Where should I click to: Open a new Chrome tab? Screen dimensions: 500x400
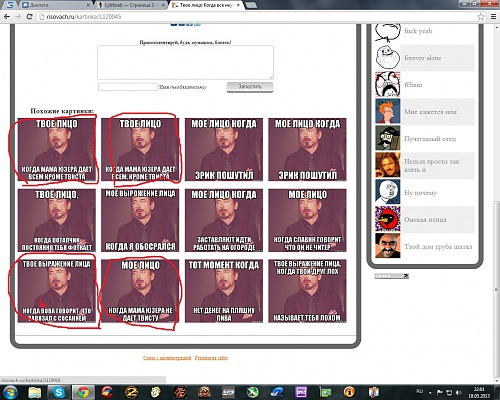251,5
